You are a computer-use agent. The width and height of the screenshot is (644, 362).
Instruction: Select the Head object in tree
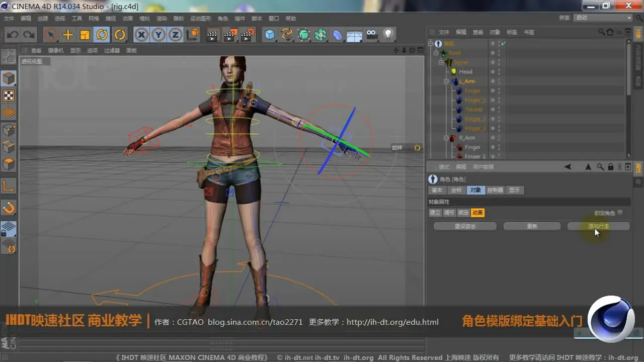click(x=465, y=72)
